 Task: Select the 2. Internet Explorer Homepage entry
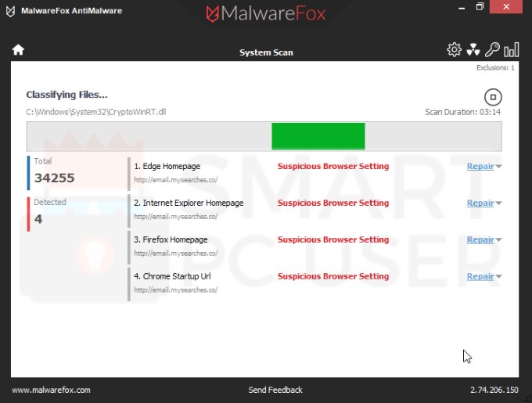click(x=189, y=203)
